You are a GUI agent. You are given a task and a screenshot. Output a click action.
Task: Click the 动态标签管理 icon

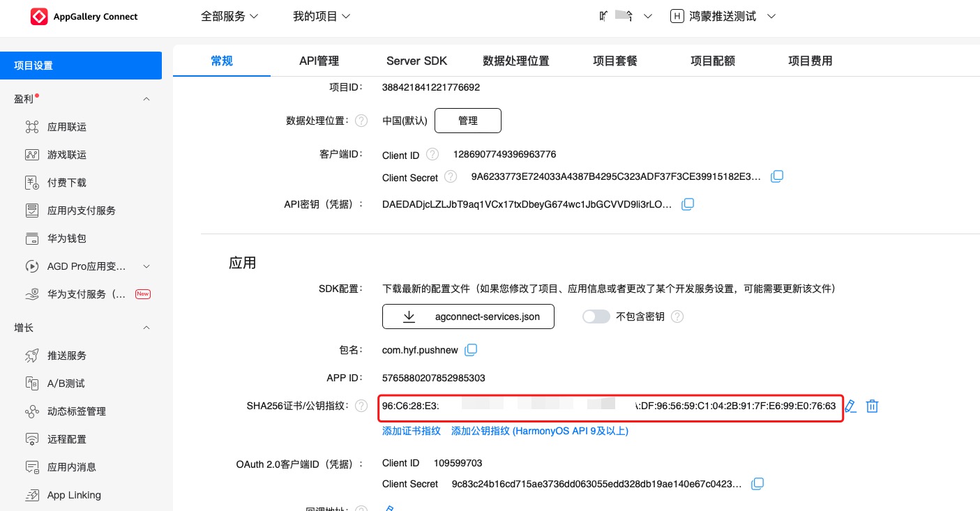31,411
